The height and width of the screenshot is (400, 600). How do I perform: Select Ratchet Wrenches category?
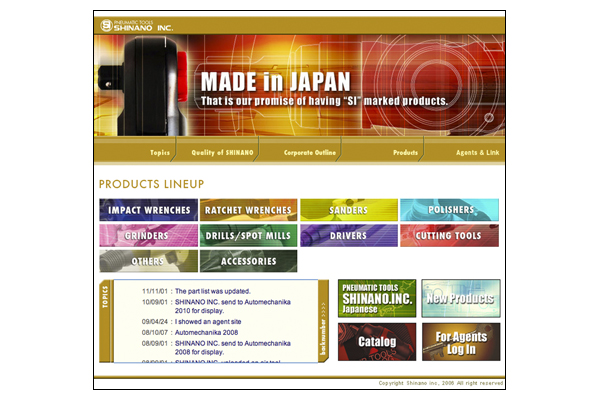pos(248,210)
